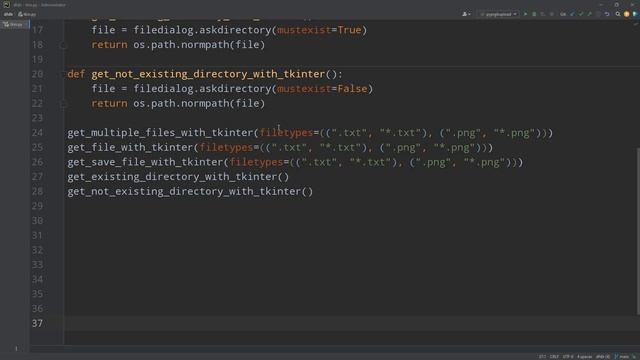Click CRLF line separator in status bar
This screenshot has height=360, width=640.
(x=554, y=357)
